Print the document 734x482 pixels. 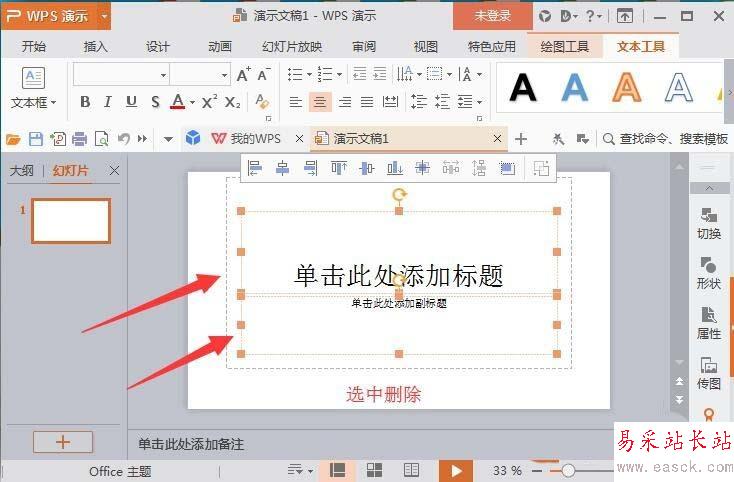click(x=80, y=139)
